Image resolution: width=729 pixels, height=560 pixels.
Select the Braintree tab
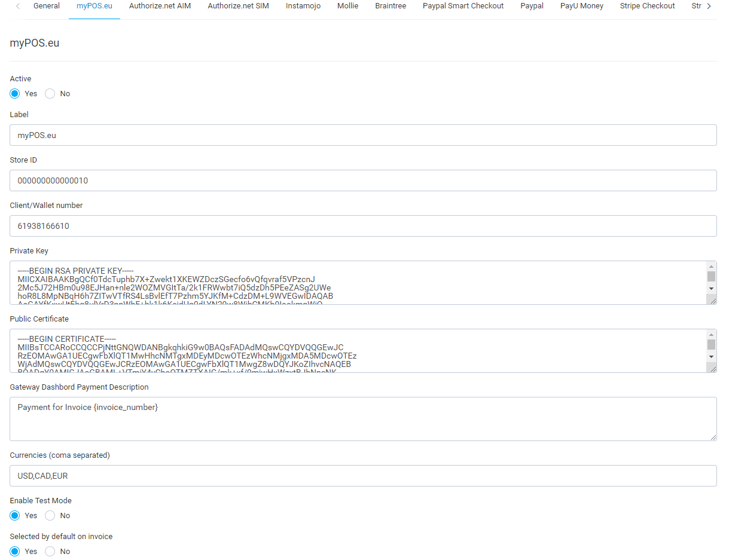point(391,6)
